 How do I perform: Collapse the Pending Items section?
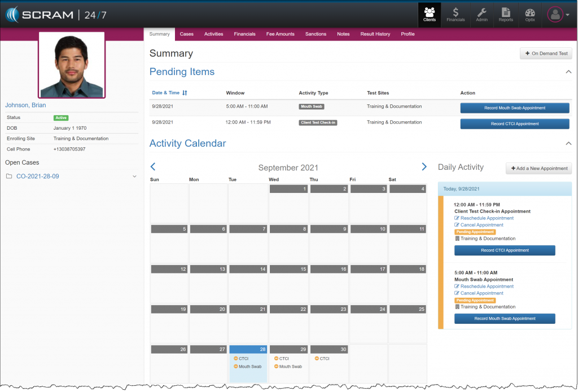click(x=569, y=72)
